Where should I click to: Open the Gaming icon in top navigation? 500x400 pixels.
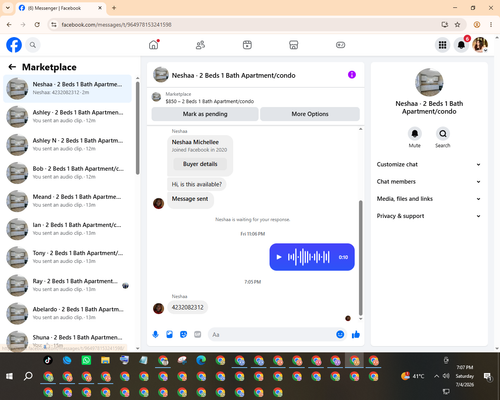[340, 45]
